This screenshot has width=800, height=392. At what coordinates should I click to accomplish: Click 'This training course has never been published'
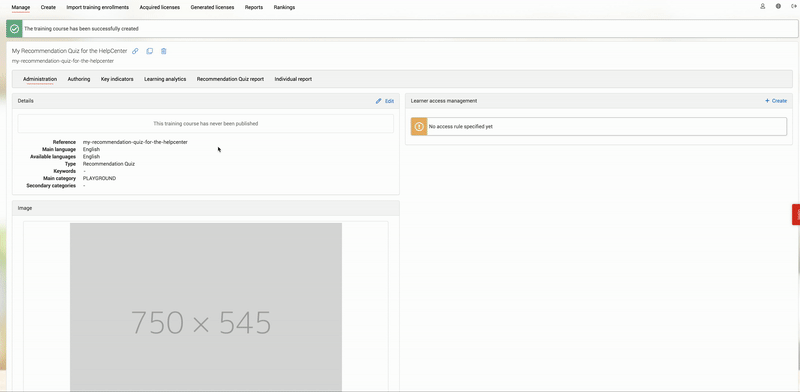206,124
